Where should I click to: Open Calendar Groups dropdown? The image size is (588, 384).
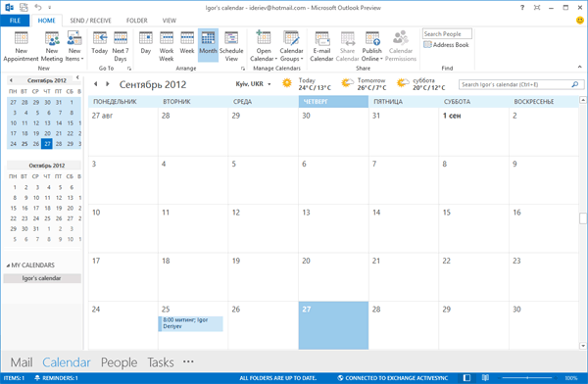coord(291,46)
